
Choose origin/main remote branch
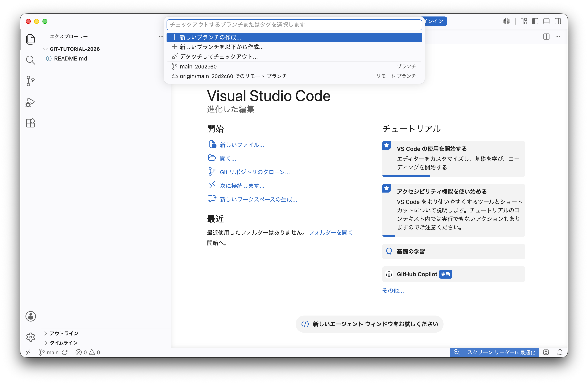[x=294, y=76]
